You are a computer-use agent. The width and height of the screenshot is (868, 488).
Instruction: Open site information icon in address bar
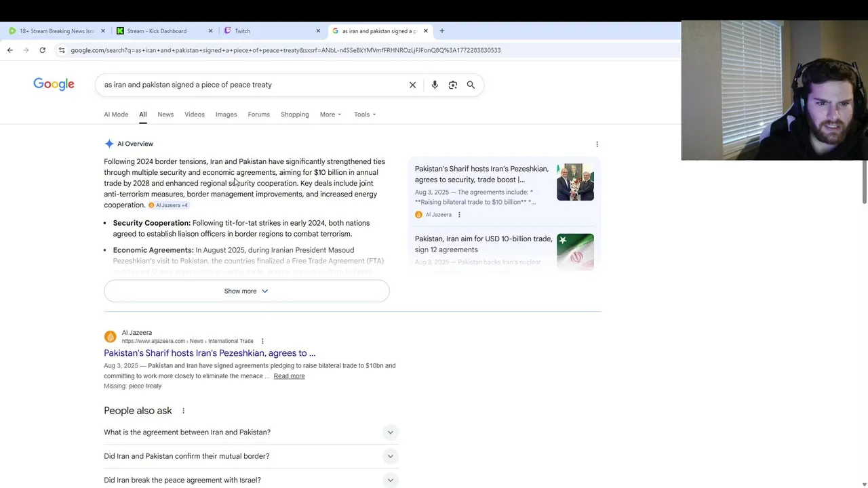62,50
